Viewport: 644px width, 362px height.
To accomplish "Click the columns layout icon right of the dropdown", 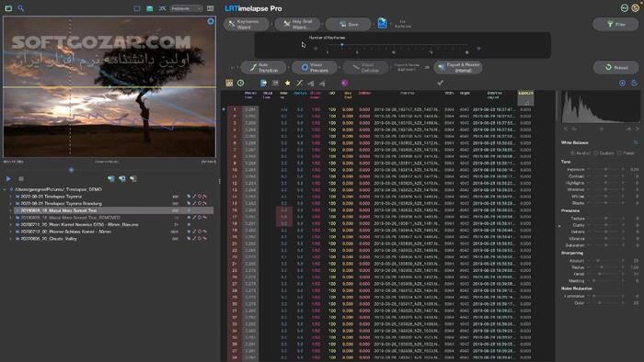I will [x=211, y=8].
